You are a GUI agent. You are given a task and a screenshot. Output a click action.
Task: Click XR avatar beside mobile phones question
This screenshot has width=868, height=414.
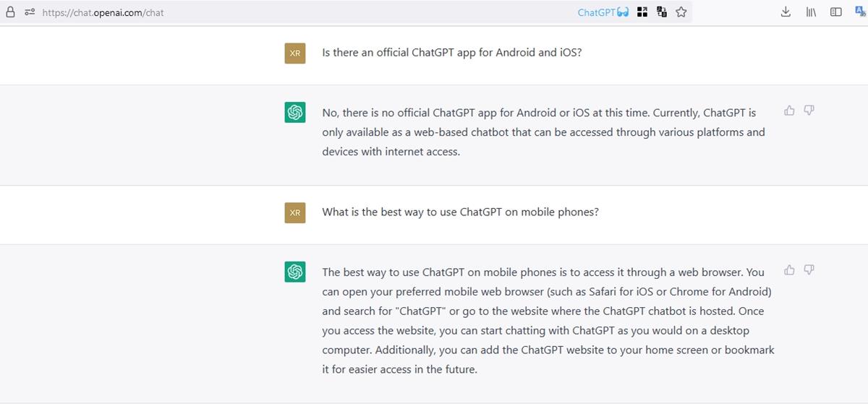pyautogui.click(x=295, y=213)
